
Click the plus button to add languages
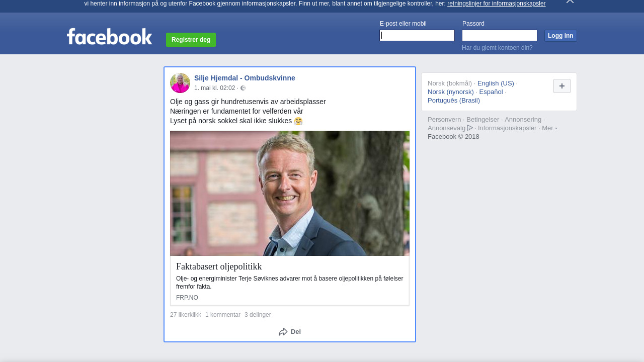click(x=562, y=86)
